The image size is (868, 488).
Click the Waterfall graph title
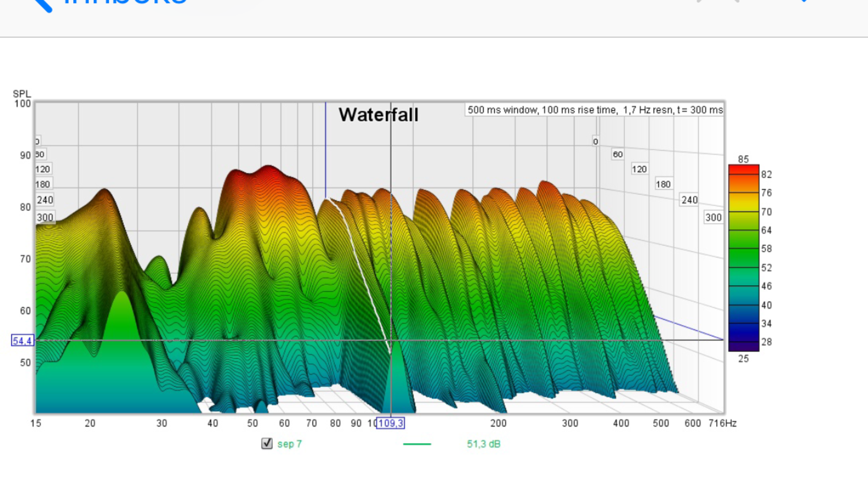tap(378, 115)
